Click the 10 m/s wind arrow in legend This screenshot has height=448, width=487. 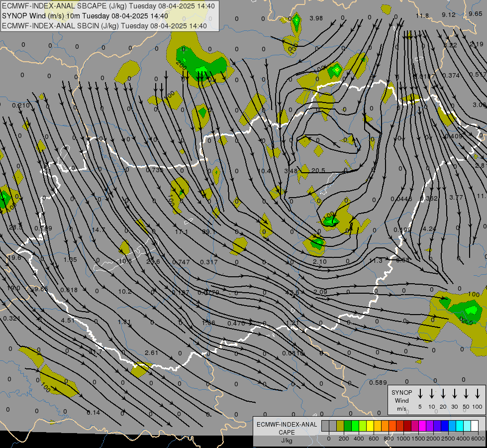click(x=431, y=394)
